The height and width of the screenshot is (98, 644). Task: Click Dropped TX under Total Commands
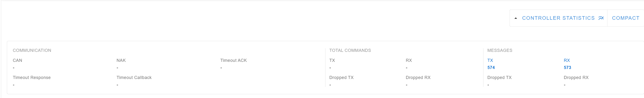point(341,78)
